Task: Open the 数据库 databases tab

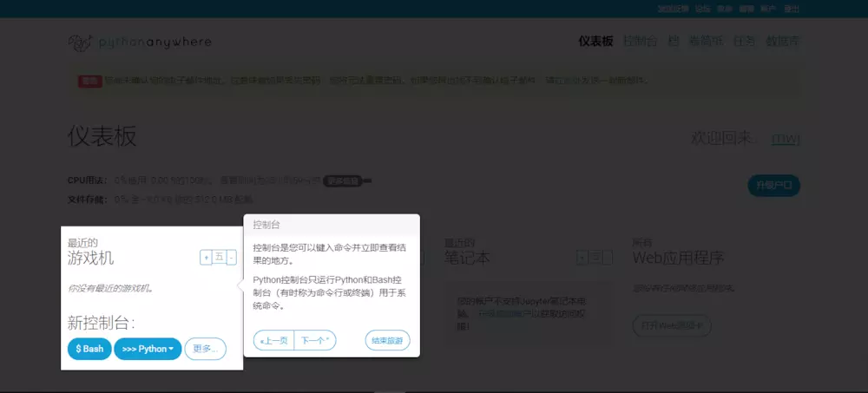Action: [783, 42]
